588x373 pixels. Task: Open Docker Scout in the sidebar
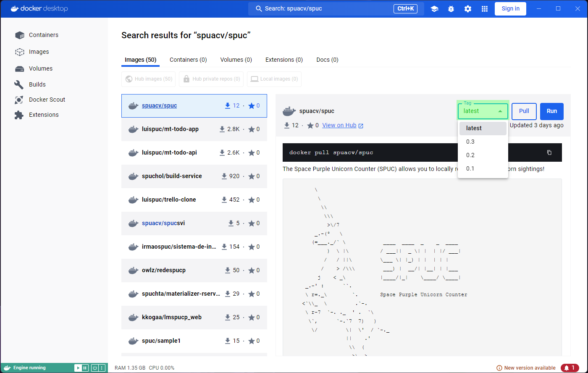coord(40,100)
